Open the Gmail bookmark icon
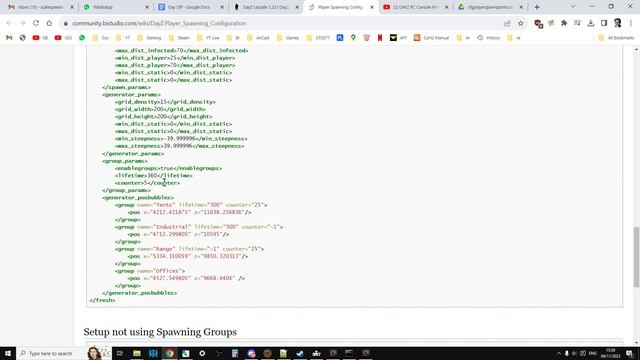Viewport: 640px width, 360px height. tap(9, 38)
